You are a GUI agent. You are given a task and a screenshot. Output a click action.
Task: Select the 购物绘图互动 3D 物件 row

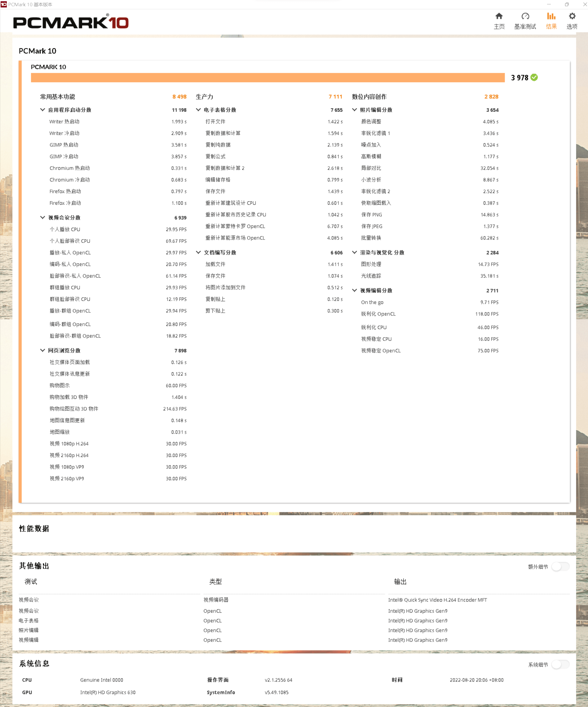(118, 409)
